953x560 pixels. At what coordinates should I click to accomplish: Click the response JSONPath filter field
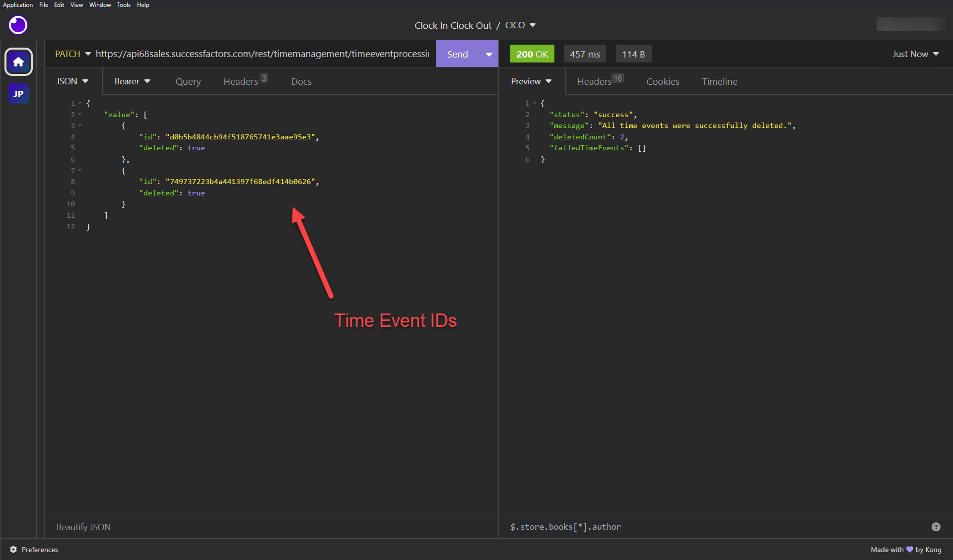click(715, 527)
